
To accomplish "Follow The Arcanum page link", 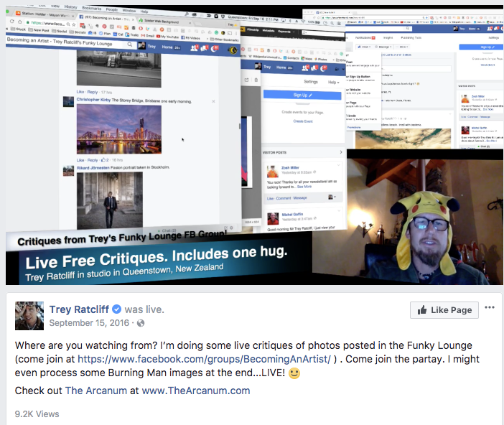I will pyautogui.click(x=96, y=391).
